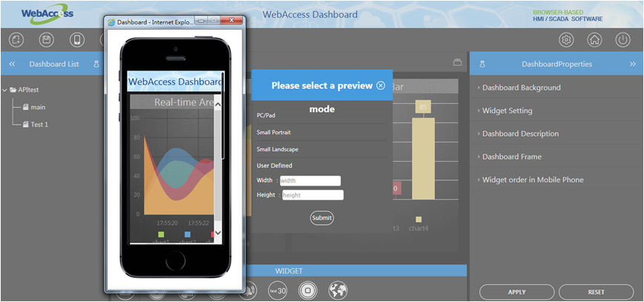
Task: Click the Height input field
Action: coord(313,195)
